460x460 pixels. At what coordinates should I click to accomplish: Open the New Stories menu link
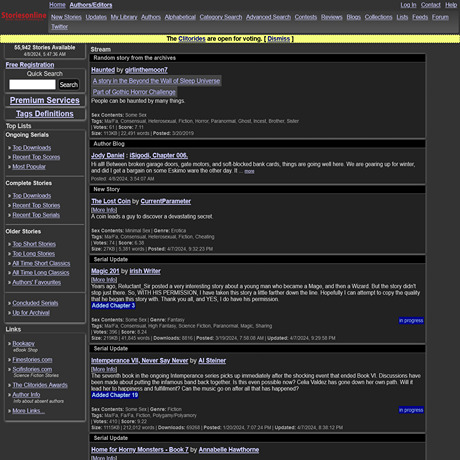(66, 17)
